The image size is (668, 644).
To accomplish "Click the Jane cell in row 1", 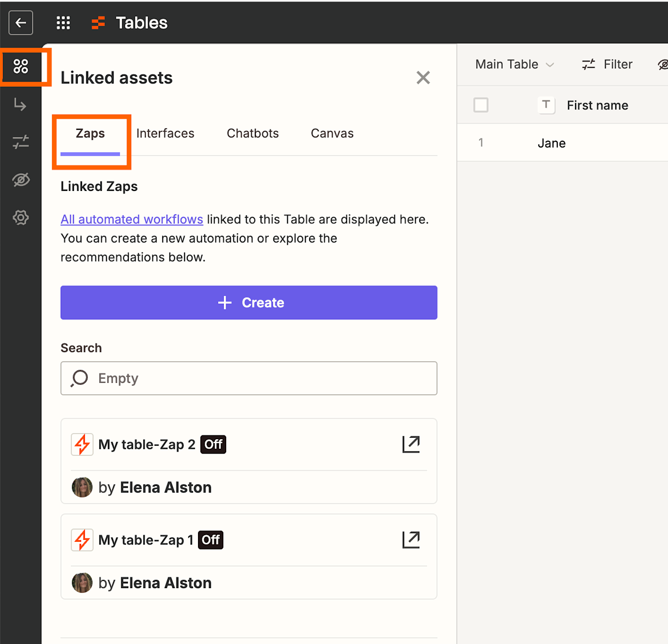I will 552,143.
